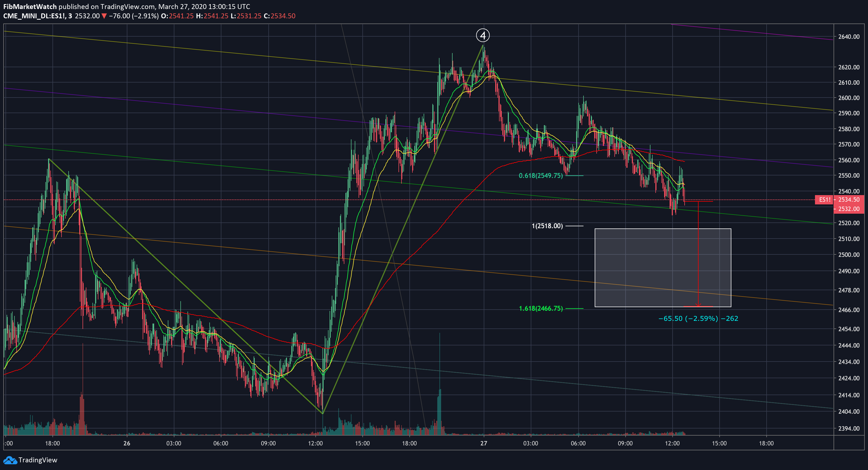Image resolution: width=868 pixels, height=470 pixels.
Task: Click the tall volume spike bar near 20:00
Action: pos(439,384)
